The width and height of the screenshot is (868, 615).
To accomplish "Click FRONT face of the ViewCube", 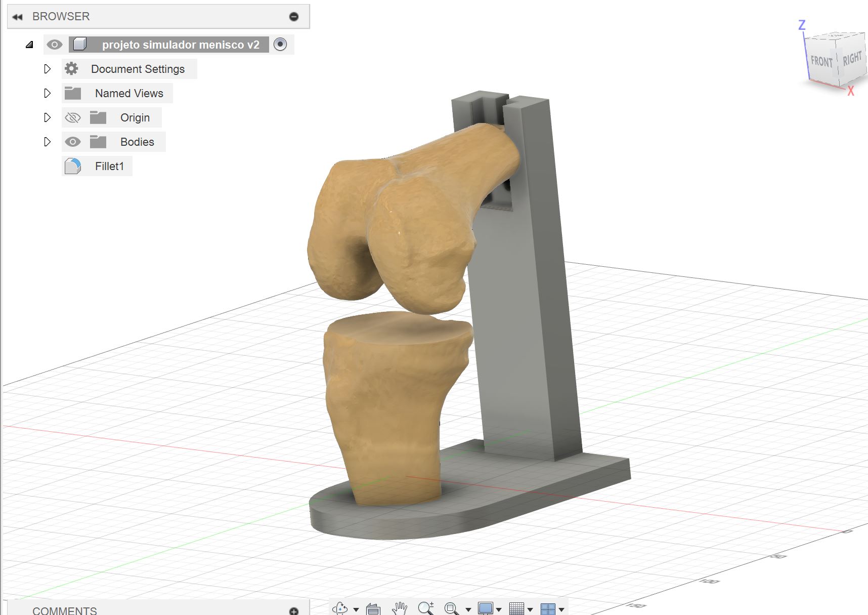I will (821, 62).
